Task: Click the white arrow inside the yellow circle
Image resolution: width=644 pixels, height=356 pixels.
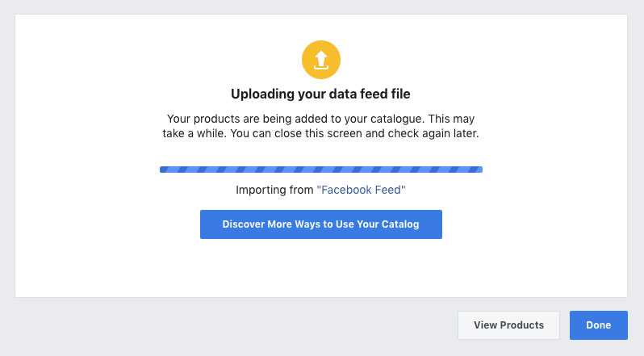Action: pyautogui.click(x=320, y=60)
